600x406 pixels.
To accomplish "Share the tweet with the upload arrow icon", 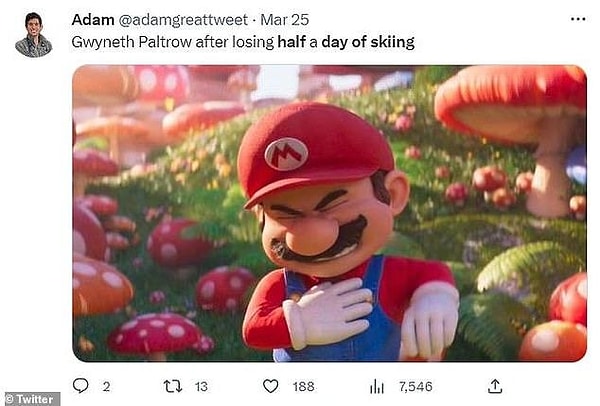I will click(x=493, y=386).
